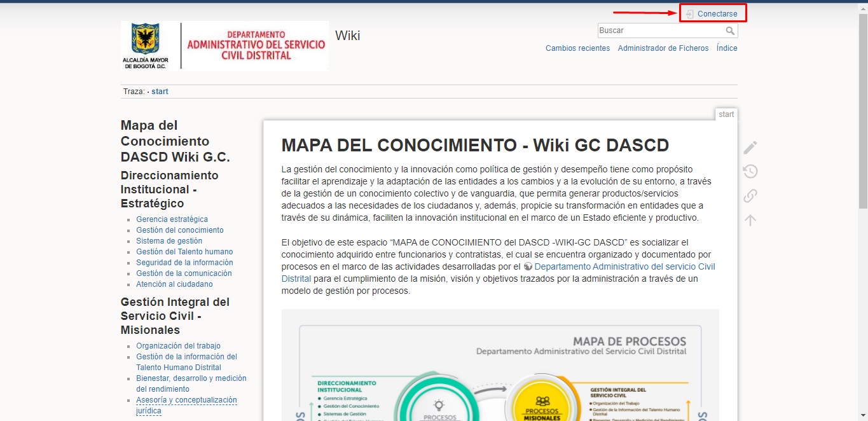
Task: Open the edit page pencil icon
Action: pyautogui.click(x=750, y=148)
